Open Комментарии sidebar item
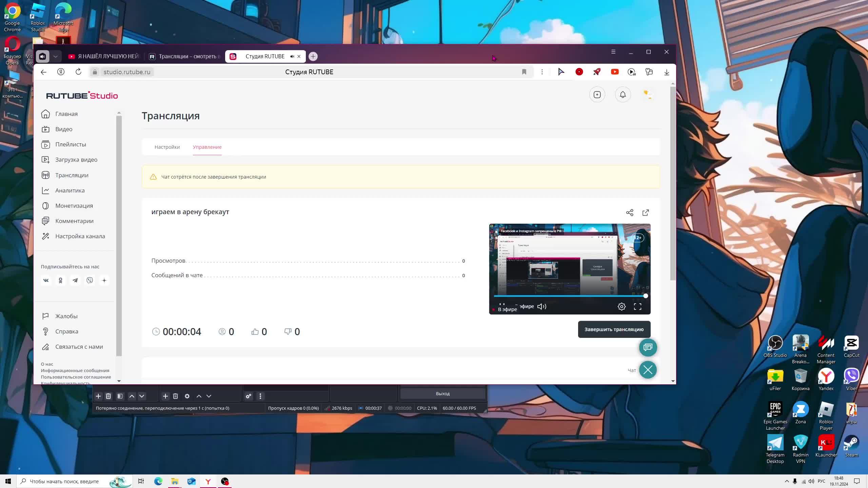This screenshot has width=868, height=488. (x=74, y=221)
